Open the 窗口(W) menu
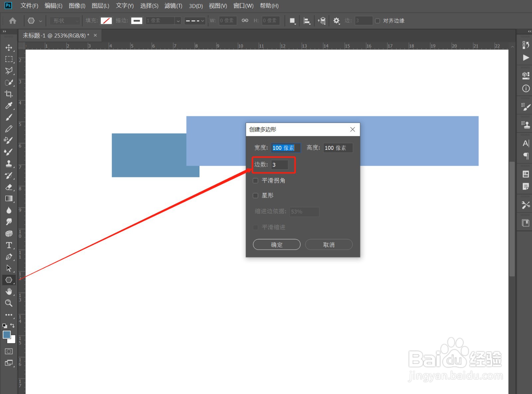The height and width of the screenshot is (394, 532). (243, 6)
